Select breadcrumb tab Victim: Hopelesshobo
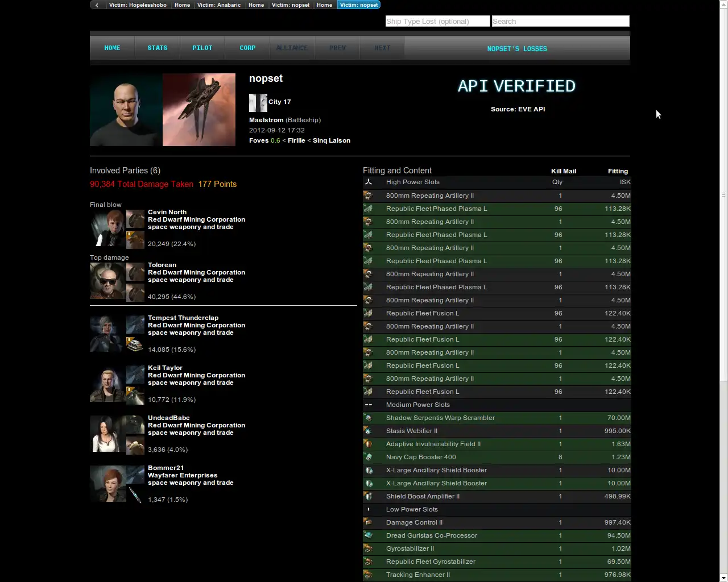 (x=138, y=5)
